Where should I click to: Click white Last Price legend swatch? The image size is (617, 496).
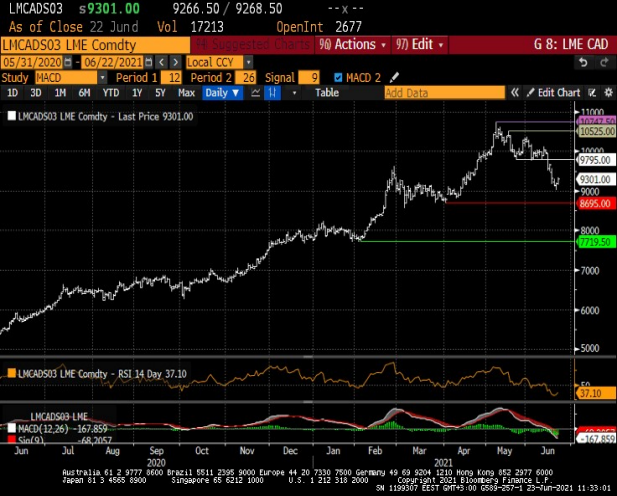[x=11, y=116]
